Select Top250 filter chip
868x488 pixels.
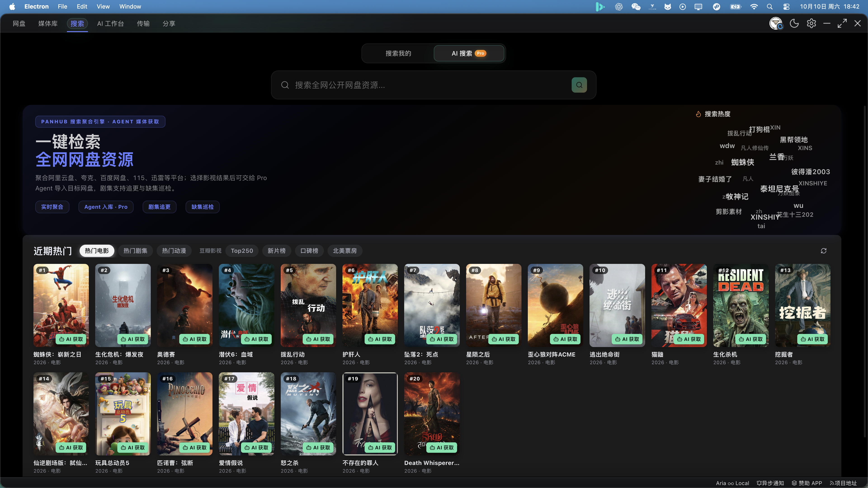[242, 251]
